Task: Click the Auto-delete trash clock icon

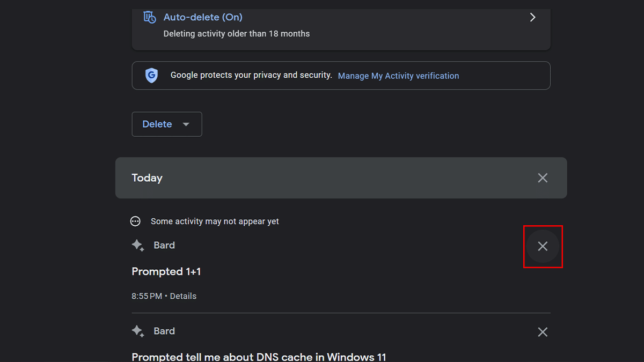Action: (149, 17)
